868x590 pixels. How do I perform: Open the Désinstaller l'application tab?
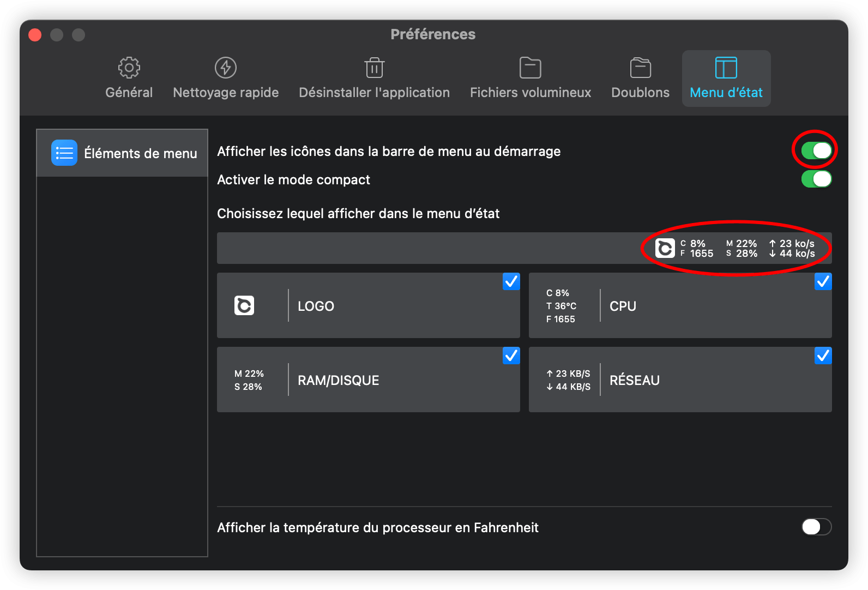[375, 79]
